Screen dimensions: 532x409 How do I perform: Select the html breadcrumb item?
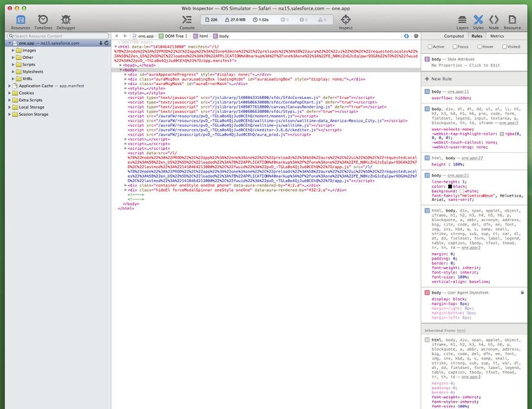pyautogui.click(x=200, y=36)
